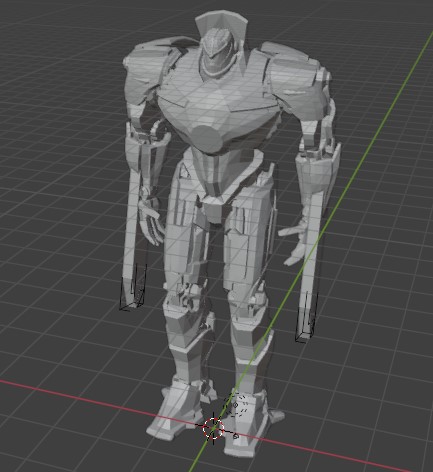This screenshot has height=472, width=433.
Task: Click the wireframe box under the left forearm blade
Action: 133,287
